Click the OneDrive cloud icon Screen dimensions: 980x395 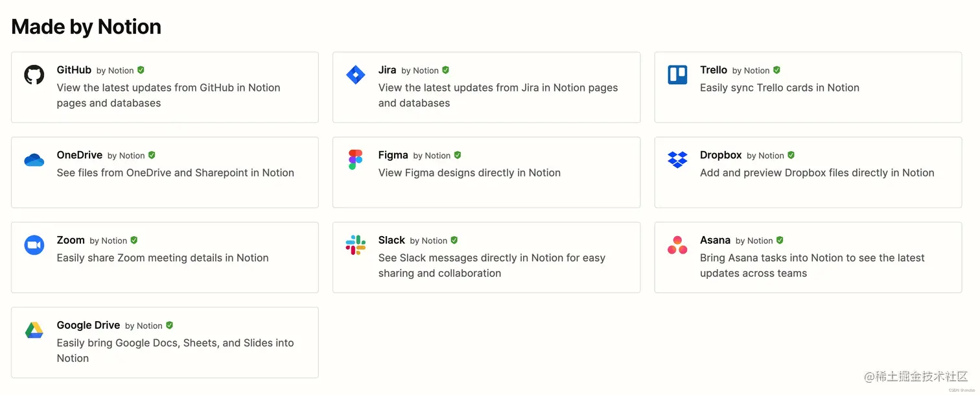tap(34, 160)
